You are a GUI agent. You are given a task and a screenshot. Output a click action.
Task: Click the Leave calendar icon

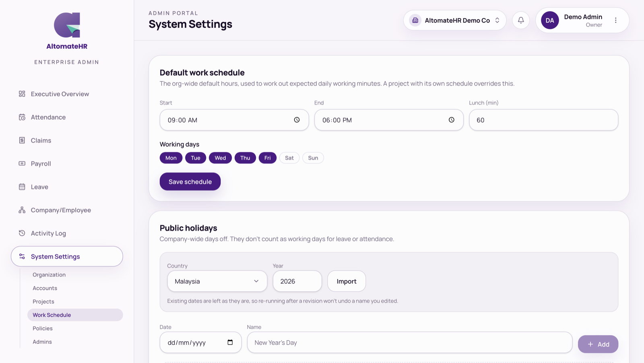coord(22,187)
